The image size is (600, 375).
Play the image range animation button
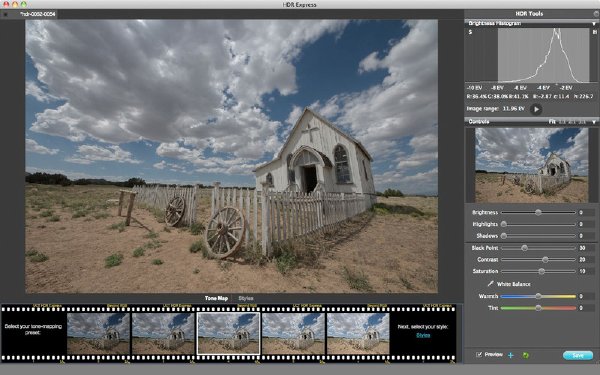point(536,109)
